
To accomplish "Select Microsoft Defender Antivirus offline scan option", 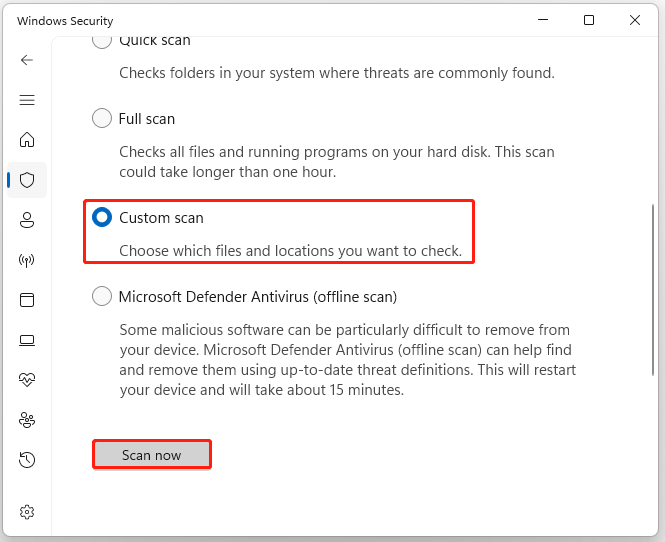I will tap(102, 296).
